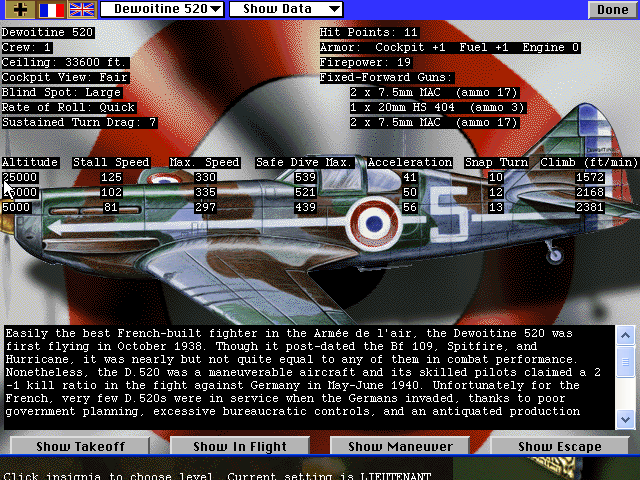Click the Acceleration column header
The height and width of the screenshot is (480, 640).
point(410,162)
